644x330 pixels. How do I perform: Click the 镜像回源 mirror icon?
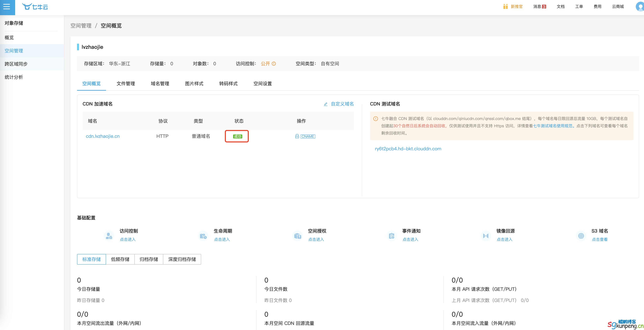pyautogui.click(x=485, y=236)
